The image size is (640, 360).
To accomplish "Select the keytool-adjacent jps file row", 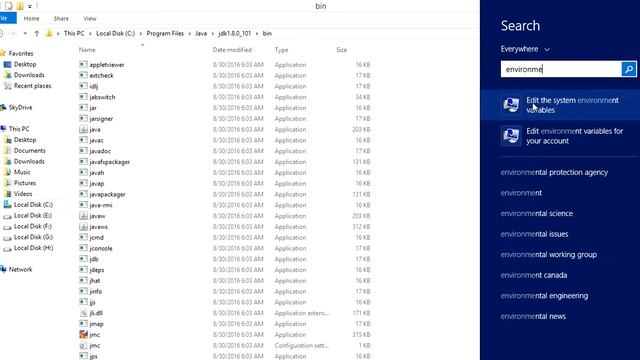I will (224, 356).
